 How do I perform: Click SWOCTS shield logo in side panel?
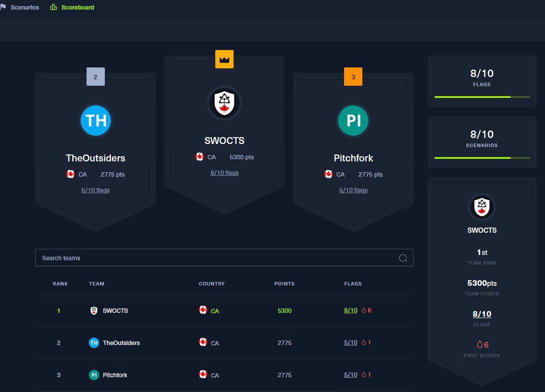click(x=482, y=208)
